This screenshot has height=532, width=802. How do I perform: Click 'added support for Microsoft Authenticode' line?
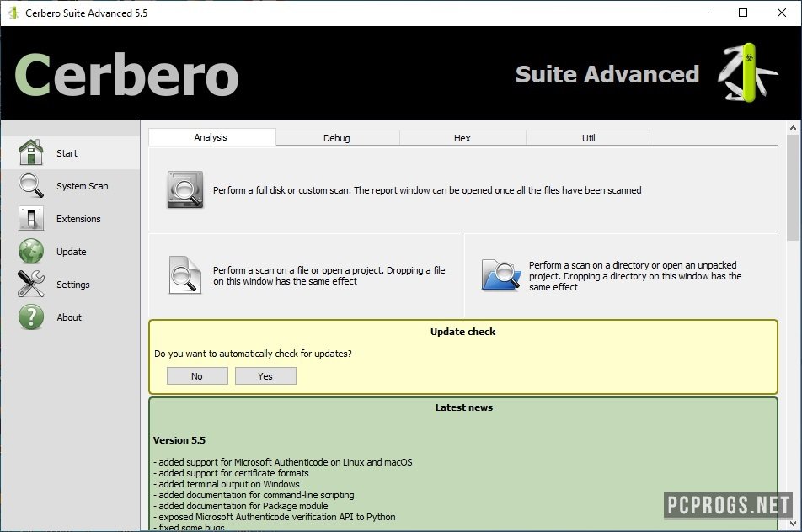pos(283,462)
